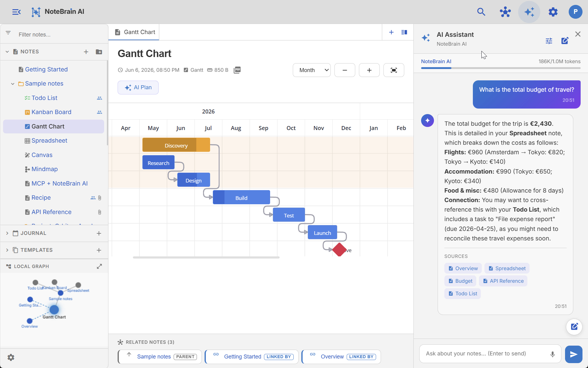Image resolution: width=588 pixels, height=368 pixels.
Task: Select the red milestone diamond
Action: click(339, 250)
